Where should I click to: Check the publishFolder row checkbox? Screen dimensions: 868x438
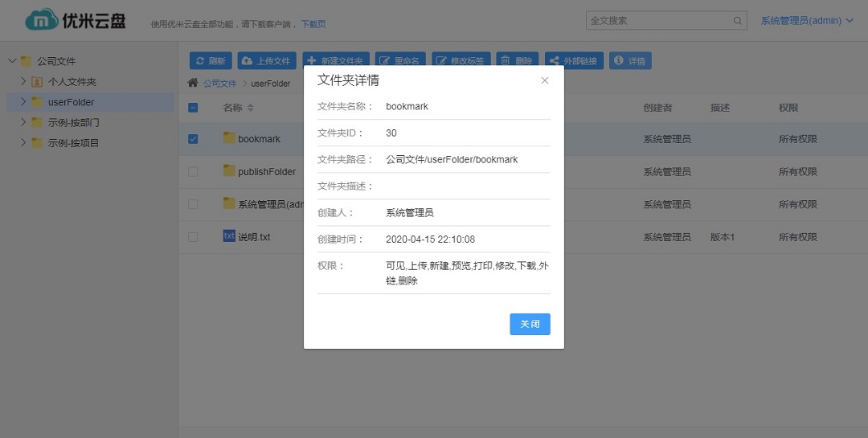pos(193,172)
